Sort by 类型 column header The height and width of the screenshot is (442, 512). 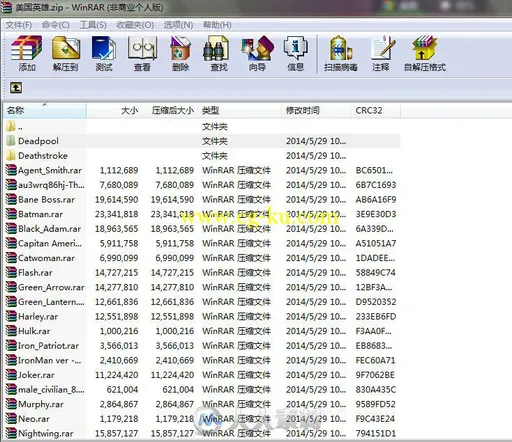click(240, 110)
